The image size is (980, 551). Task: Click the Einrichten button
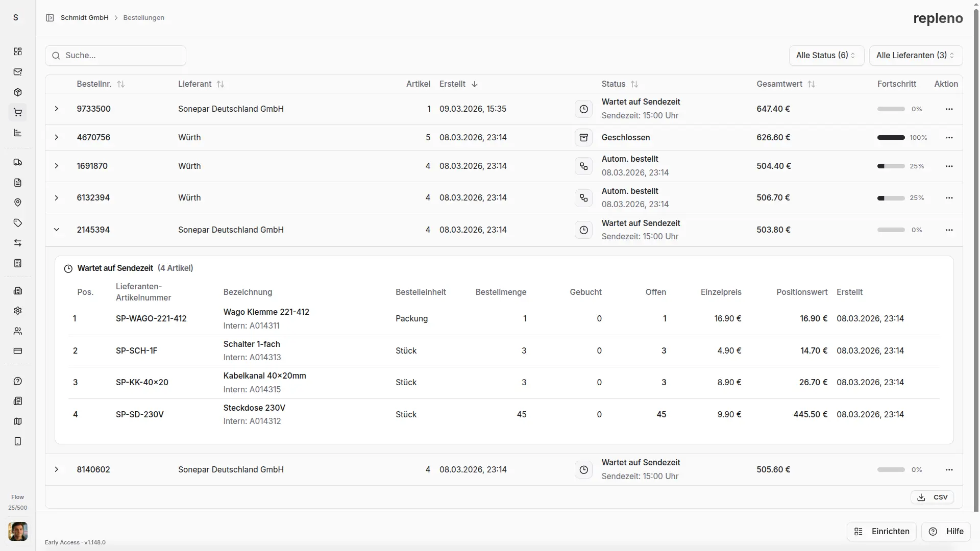point(881,532)
